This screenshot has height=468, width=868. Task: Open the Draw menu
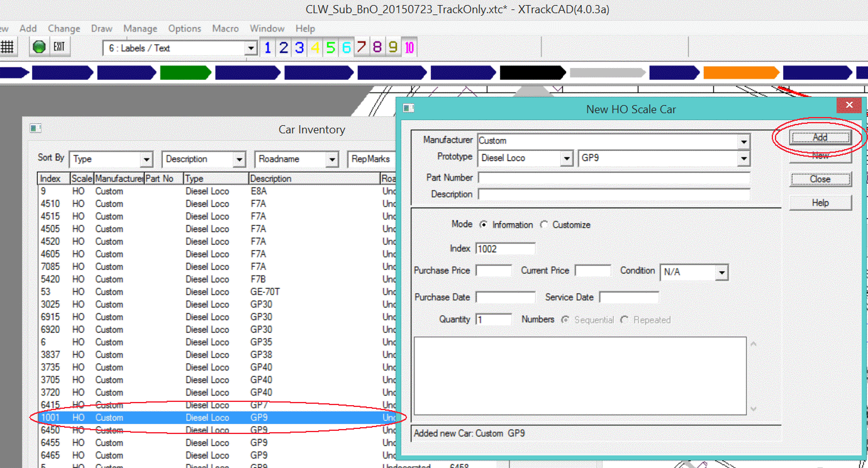point(101,28)
